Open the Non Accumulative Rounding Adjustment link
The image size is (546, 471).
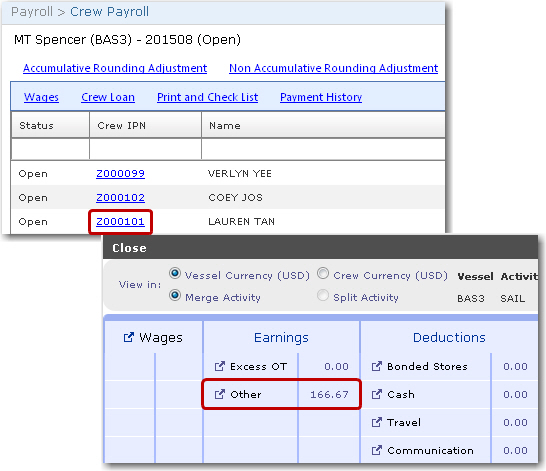coord(334,68)
